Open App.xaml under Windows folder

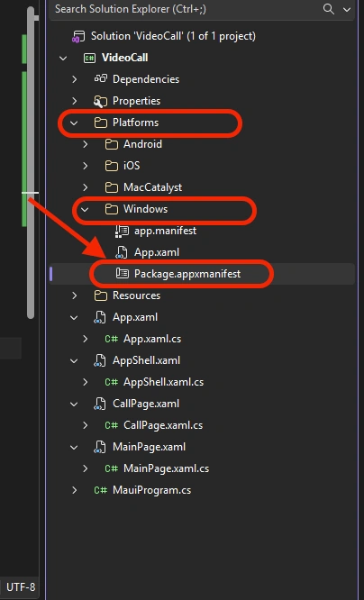pos(157,252)
